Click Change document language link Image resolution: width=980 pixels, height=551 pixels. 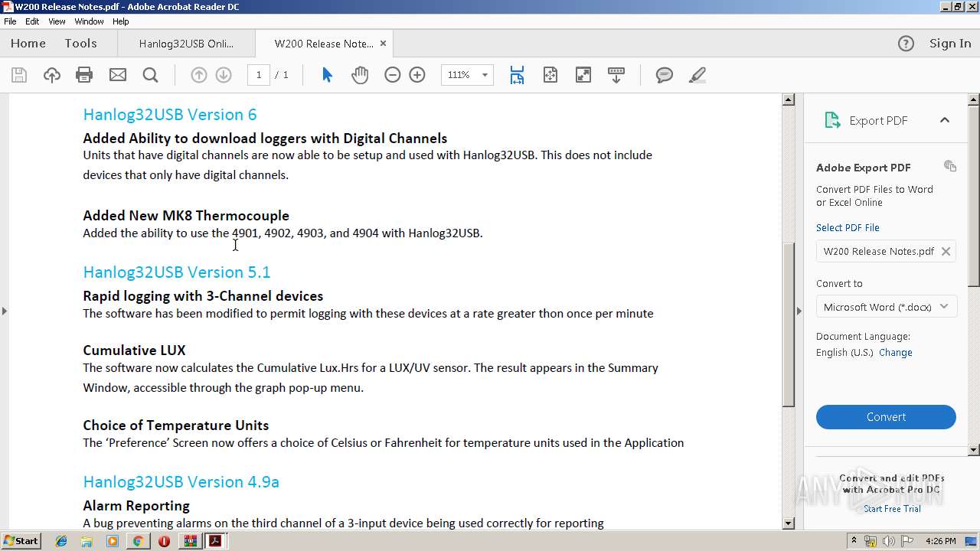(x=896, y=353)
